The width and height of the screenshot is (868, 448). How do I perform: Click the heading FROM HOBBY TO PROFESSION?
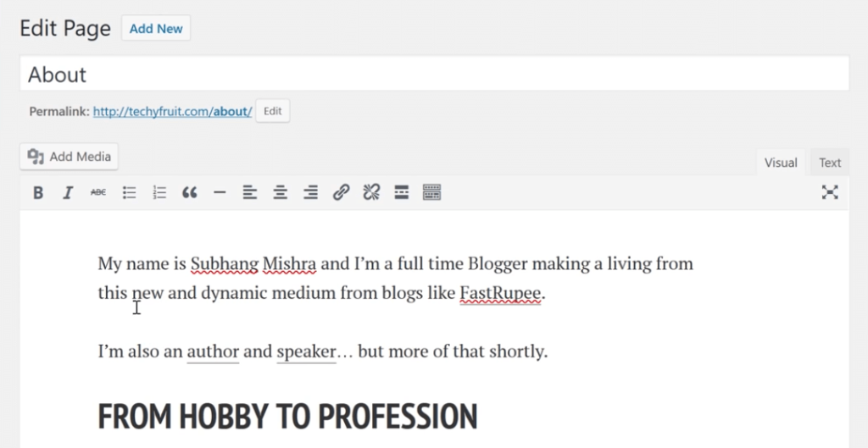[287, 417]
